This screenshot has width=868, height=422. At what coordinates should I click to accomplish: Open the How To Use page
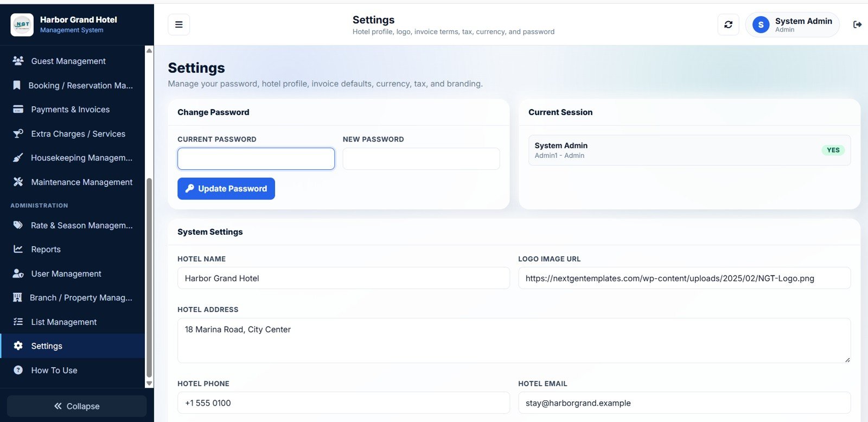point(73,370)
